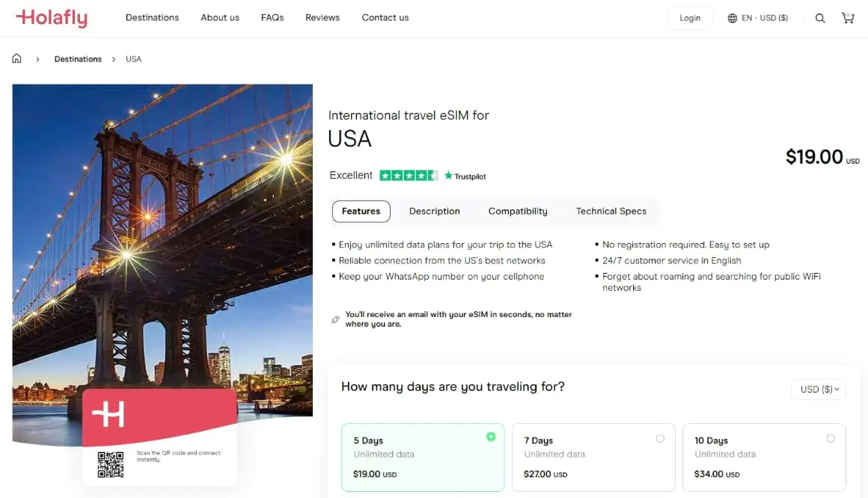Open the Destinations breadcrumb link

pos(78,59)
